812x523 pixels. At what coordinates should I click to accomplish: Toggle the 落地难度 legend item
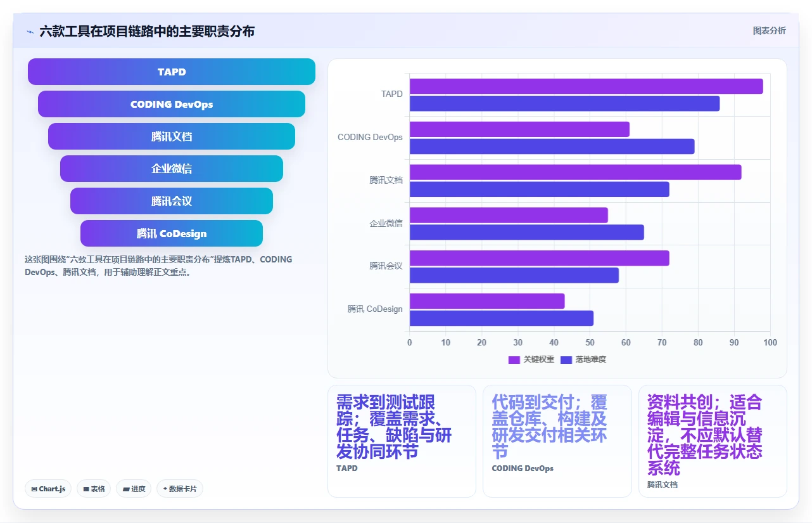[x=583, y=359]
